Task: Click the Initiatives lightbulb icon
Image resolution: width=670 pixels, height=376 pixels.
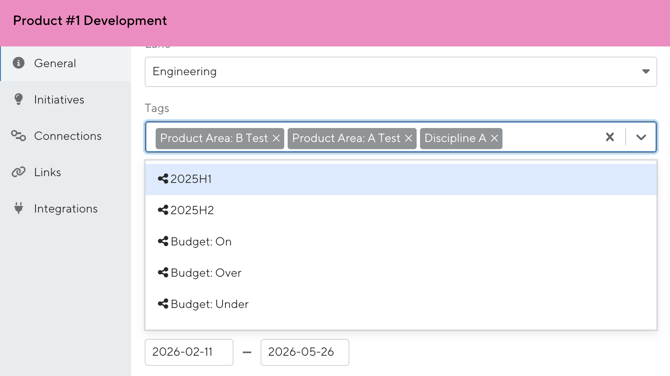Action: [x=18, y=99]
